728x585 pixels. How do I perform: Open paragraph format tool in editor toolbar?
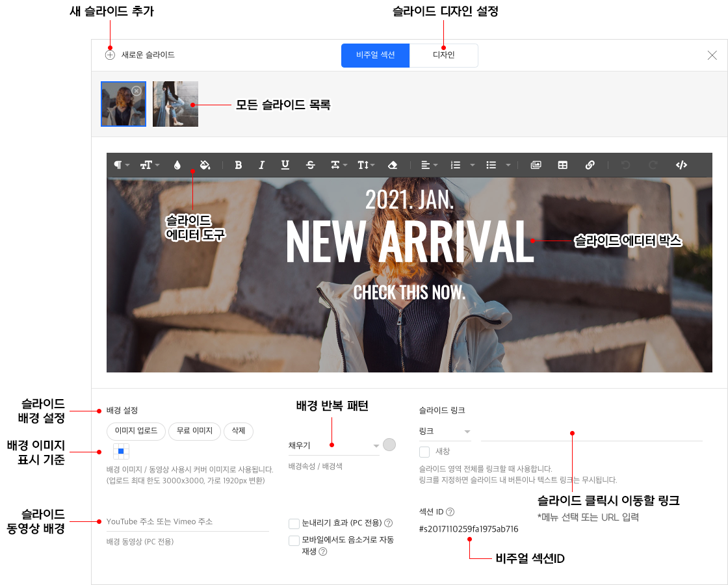click(122, 165)
